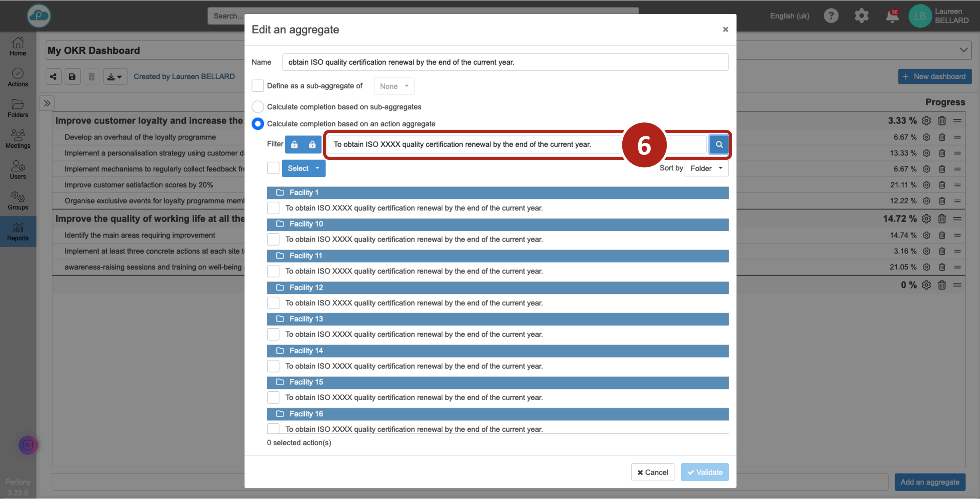Open the blue Select dropdown button

[303, 168]
